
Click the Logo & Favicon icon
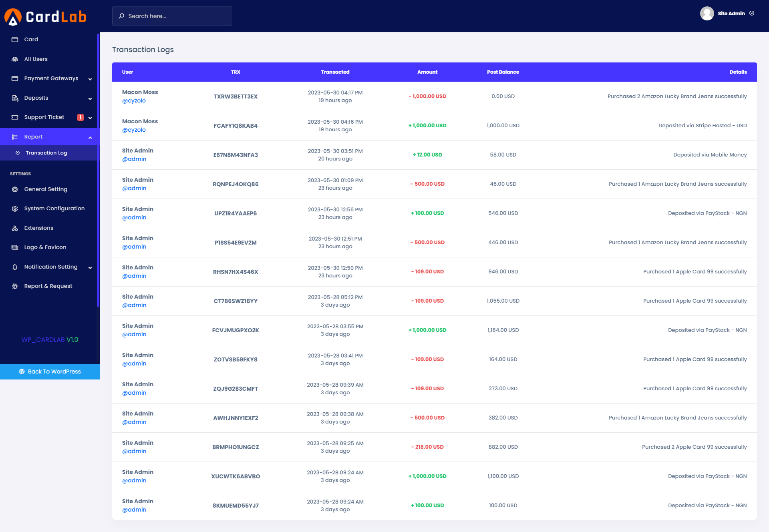coord(15,247)
